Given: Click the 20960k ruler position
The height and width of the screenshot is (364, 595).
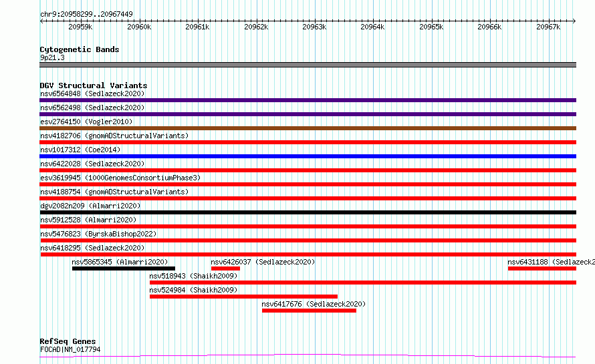Looking at the screenshot, I should point(139,27).
